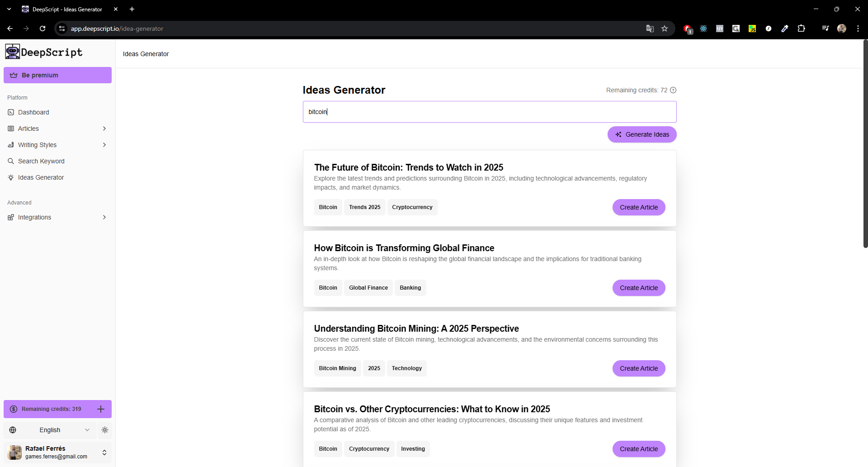Expand the Rafael Ferrés account menu

tap(104, 452)
